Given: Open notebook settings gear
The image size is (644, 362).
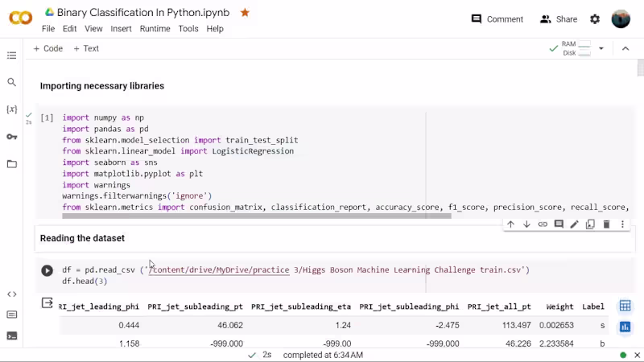Looking at the screenshot, I should coord(595,19).
